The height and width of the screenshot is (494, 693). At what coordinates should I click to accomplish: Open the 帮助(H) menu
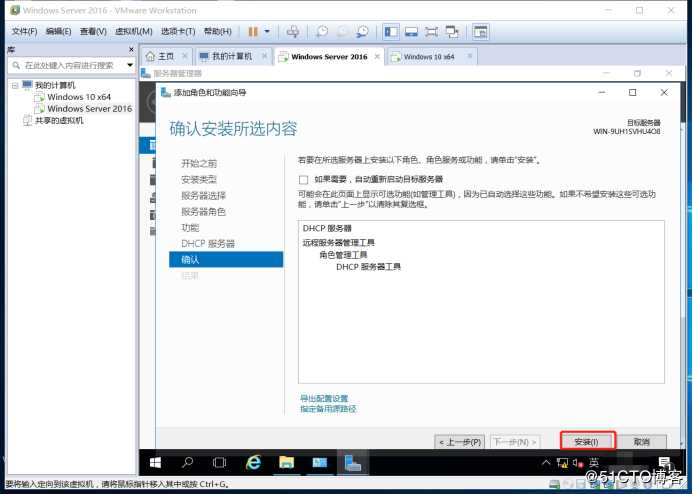pos(217,32)
